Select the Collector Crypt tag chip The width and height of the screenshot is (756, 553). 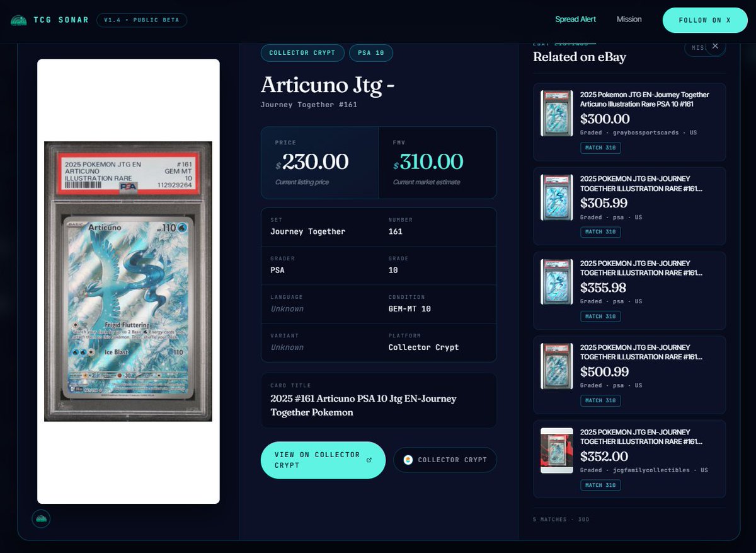pos(302,53)
